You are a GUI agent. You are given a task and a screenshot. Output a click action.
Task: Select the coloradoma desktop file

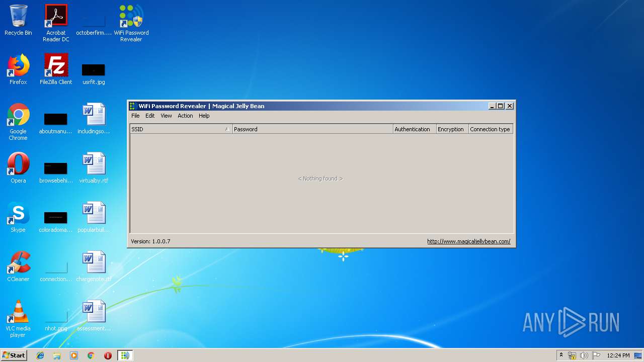click(56, 221)
